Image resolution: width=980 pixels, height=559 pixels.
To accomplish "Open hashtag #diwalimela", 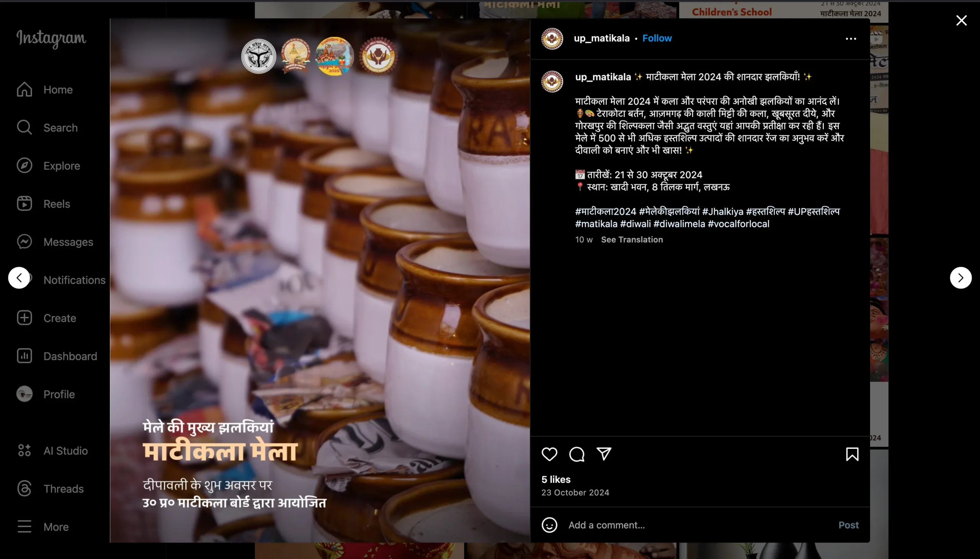I will click(679, 224).
